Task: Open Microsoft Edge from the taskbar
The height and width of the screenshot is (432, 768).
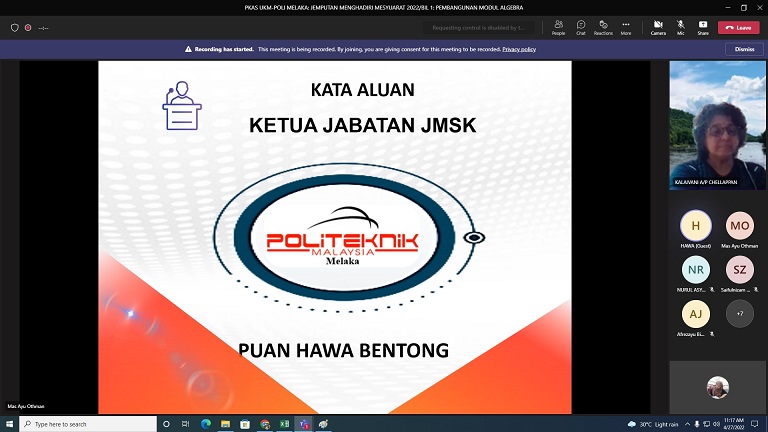Action: coord(206,424)
